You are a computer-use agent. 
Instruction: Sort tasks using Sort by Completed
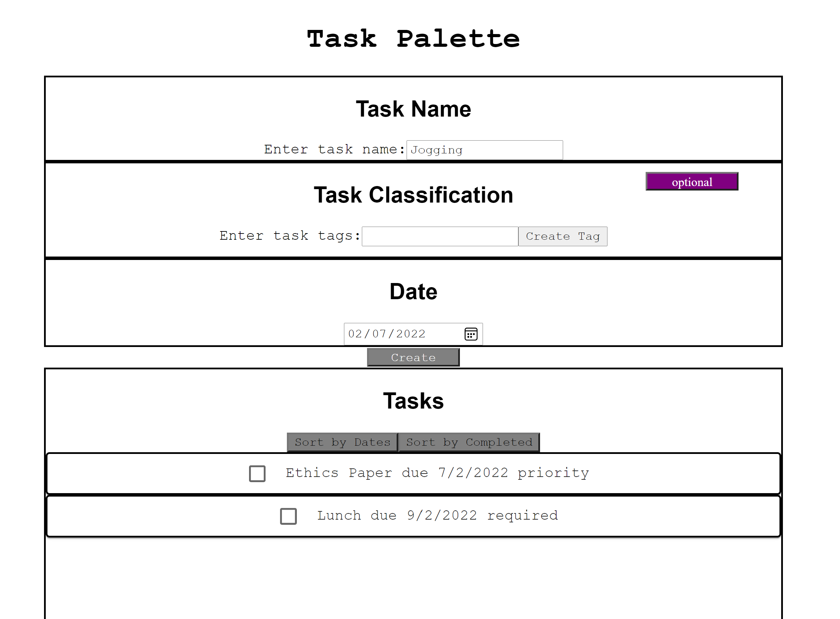(469, 443)
